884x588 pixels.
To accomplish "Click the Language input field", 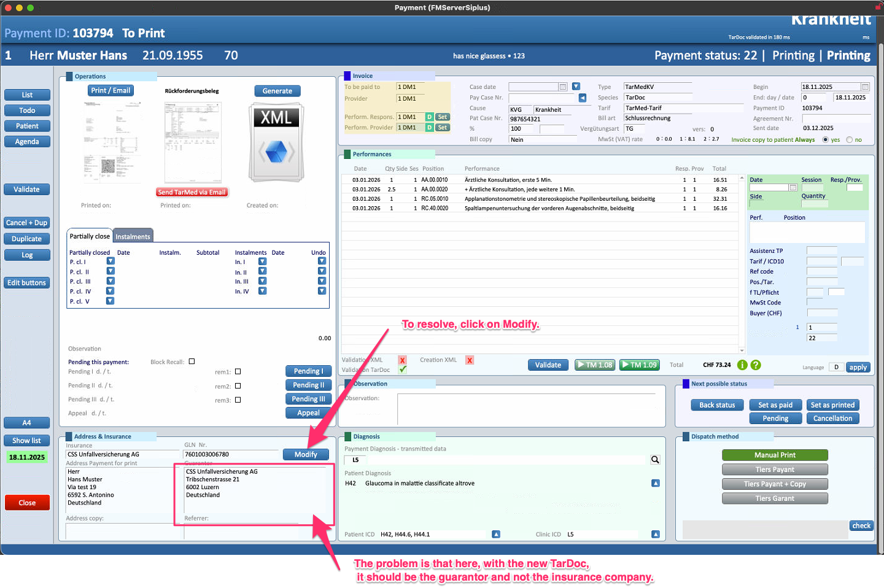I will [x=836, y=367].
